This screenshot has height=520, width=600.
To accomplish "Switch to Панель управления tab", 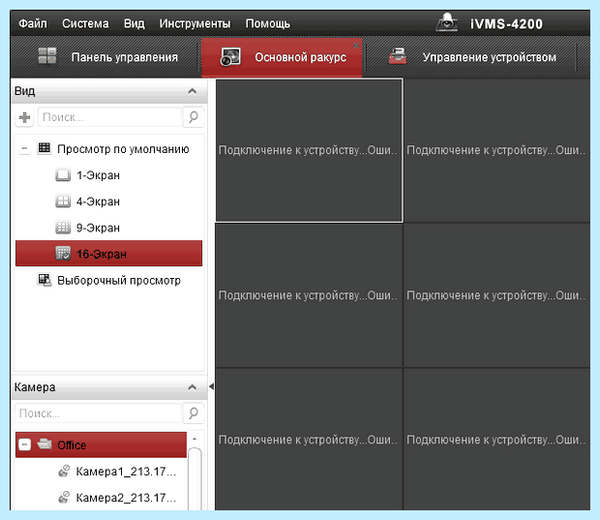I will click(107, 57).
